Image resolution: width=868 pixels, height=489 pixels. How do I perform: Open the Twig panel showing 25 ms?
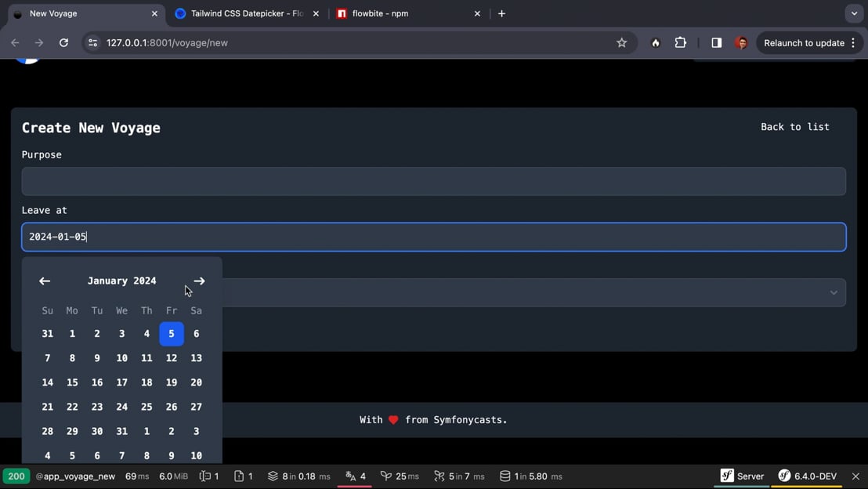click(400, 476)
